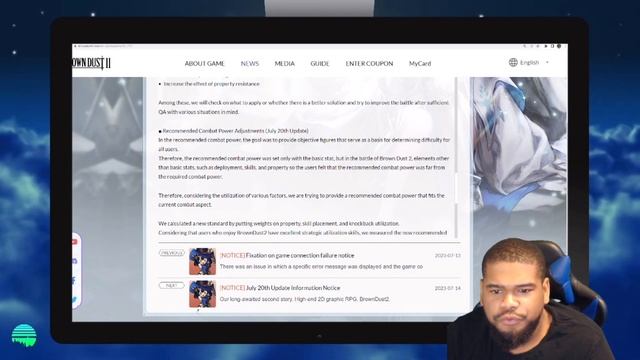Click the 2023-07-14 post date
This screenshot has width=640, height=360.
point(447,288)
